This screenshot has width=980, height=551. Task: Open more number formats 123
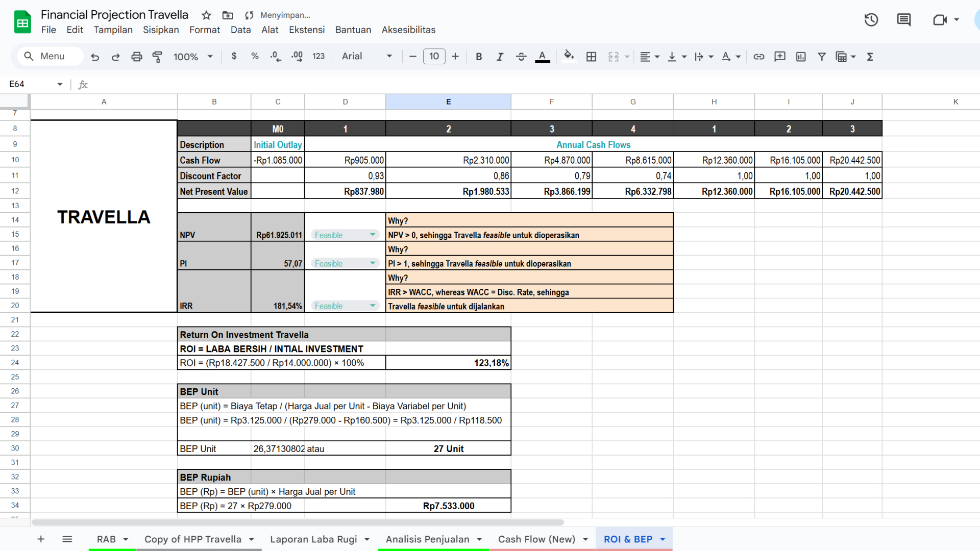(318, 56)
